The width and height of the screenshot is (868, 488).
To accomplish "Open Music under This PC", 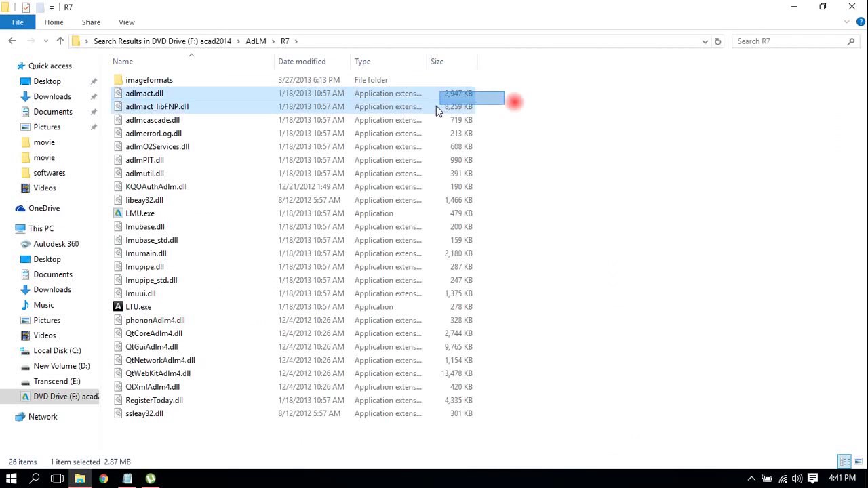I will point(43,305).
